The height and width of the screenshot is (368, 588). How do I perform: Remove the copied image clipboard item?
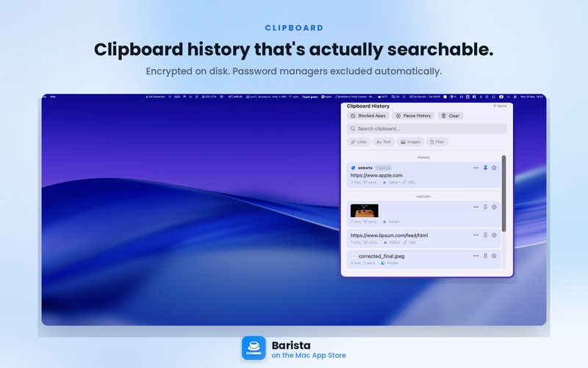[x=494, y=207]
